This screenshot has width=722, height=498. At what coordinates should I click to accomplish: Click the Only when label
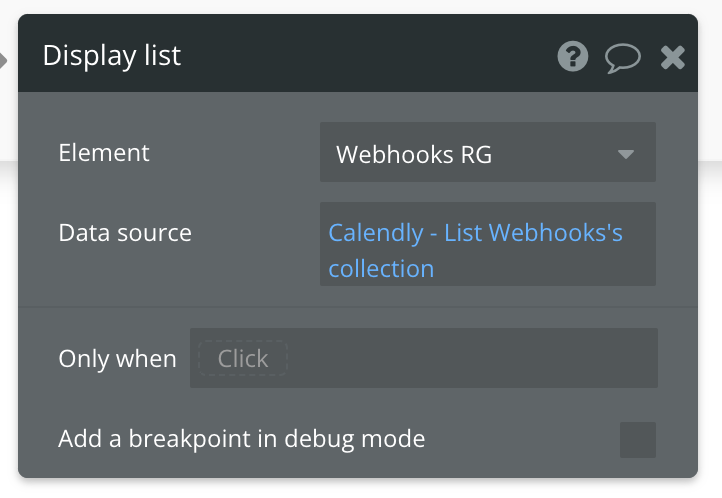[117, 359]
